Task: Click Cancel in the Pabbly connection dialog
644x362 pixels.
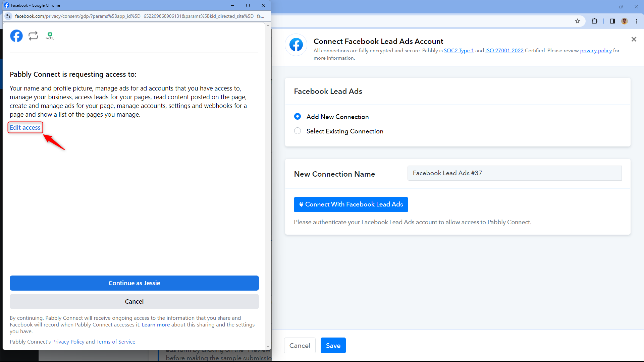Action: (300, 346)
